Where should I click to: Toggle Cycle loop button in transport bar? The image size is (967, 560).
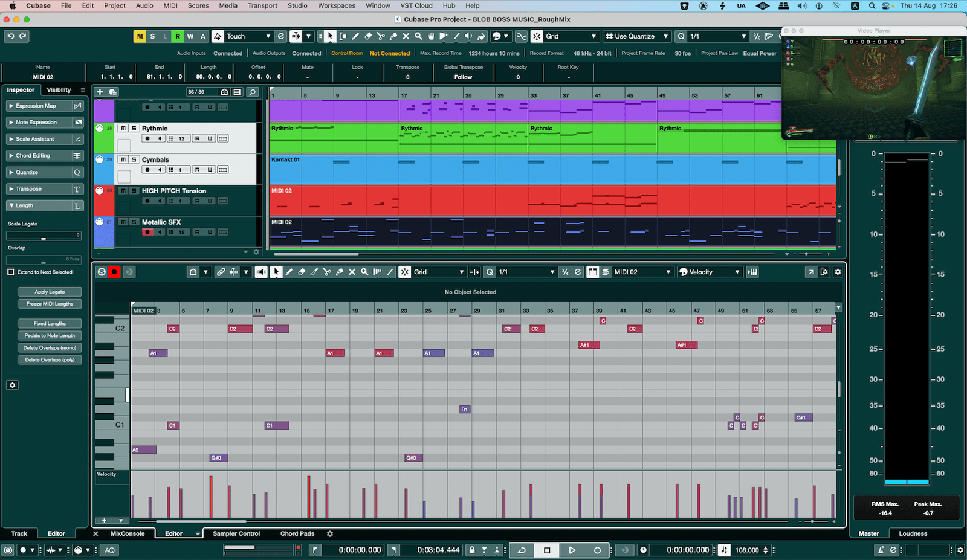(522, 550)
